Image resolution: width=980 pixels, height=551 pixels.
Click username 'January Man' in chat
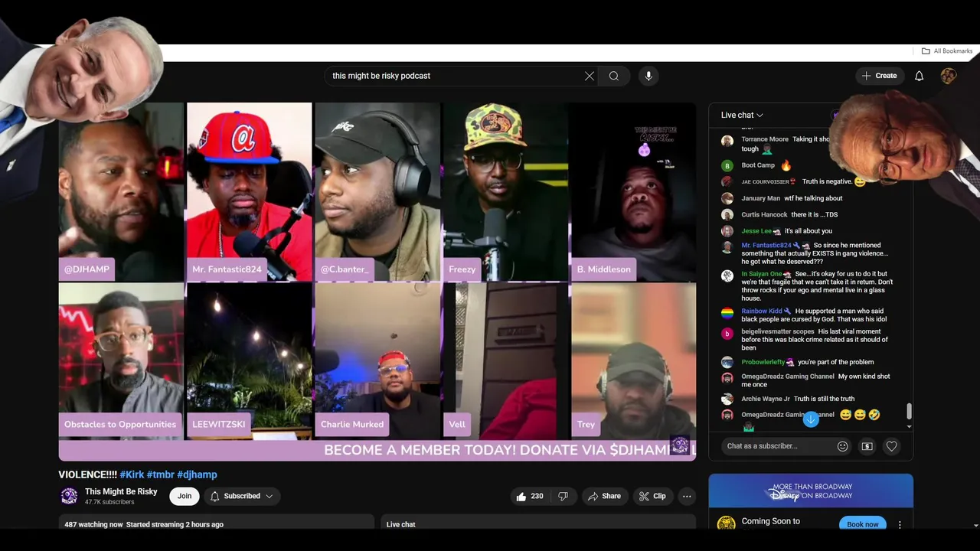761,198
